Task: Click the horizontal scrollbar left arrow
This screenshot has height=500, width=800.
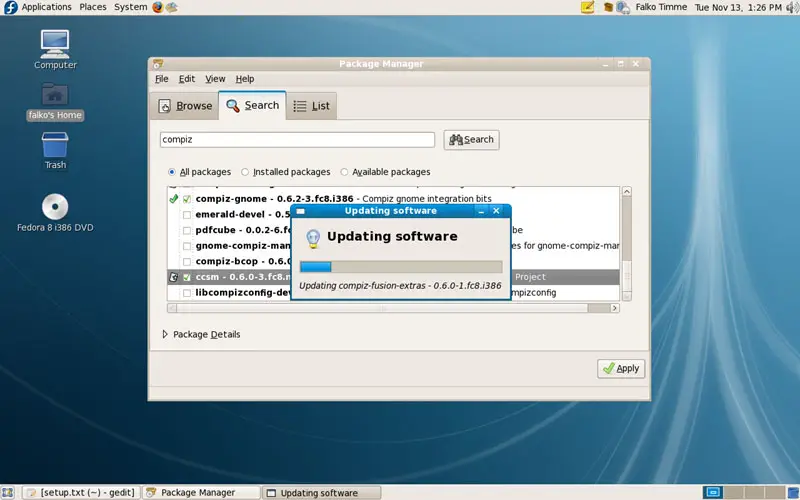Action: pyautogui.click(x=172, y=308)
